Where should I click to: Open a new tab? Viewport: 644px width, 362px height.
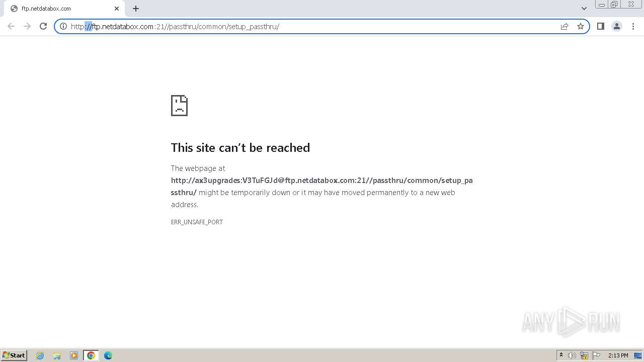(x=136, y=9)
